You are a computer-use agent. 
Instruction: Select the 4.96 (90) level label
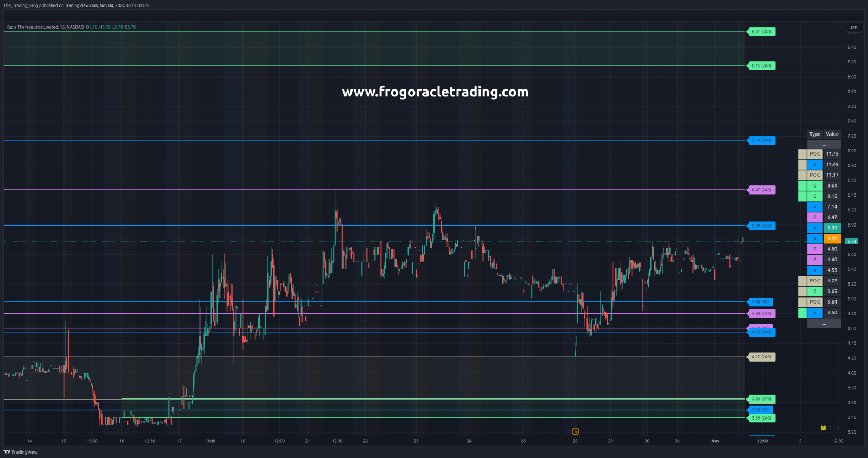click(760, 302)
